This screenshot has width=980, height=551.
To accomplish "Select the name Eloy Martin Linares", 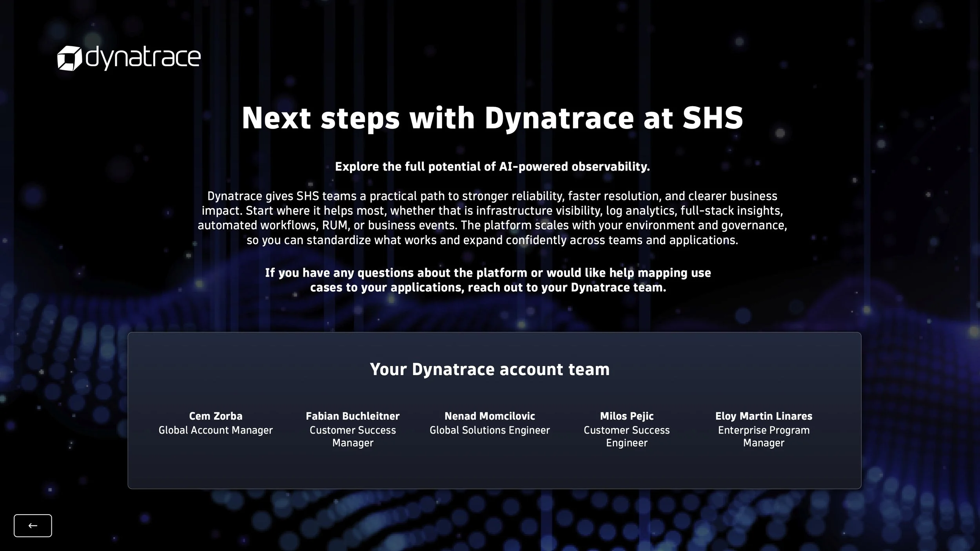I will [x=764, y=416].
